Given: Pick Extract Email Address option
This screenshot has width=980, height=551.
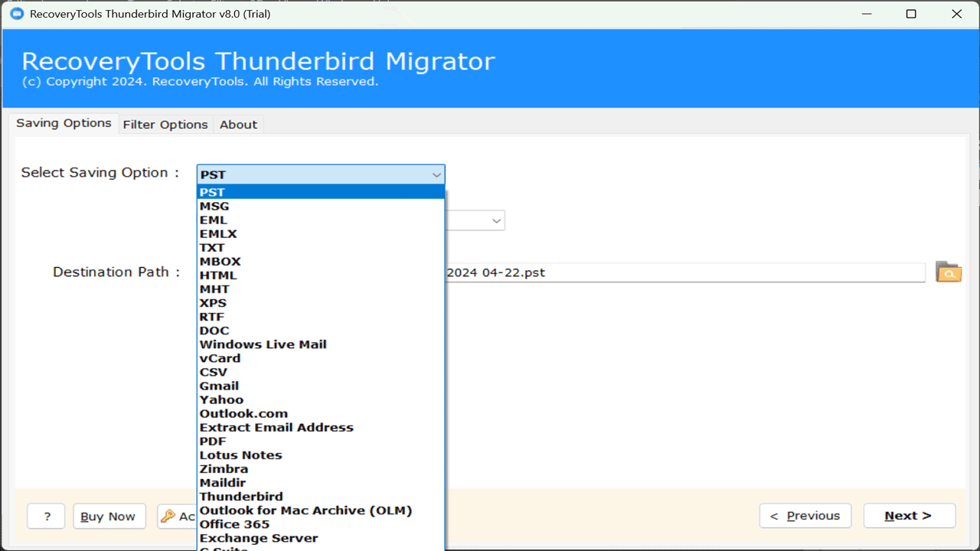Looking at the screenshot, I should (321, 427).
